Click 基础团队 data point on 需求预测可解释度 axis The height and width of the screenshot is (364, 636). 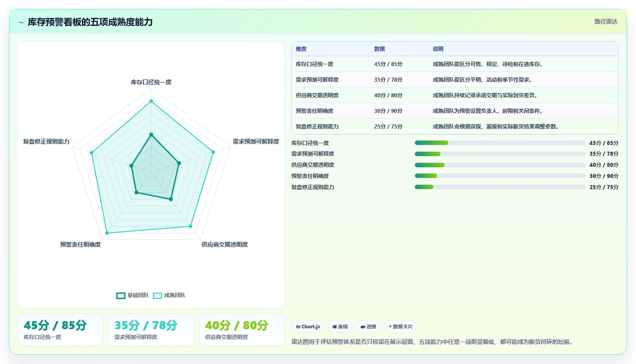point(179,163)
